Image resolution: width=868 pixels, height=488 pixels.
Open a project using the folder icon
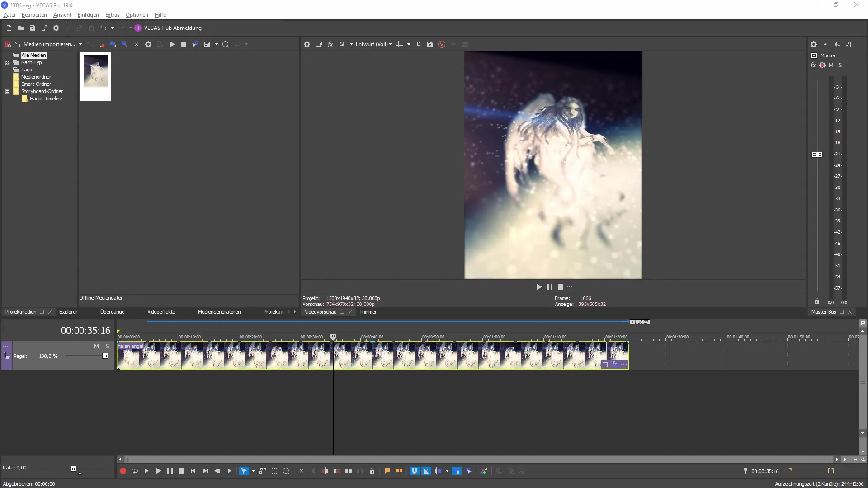point(21,28)
